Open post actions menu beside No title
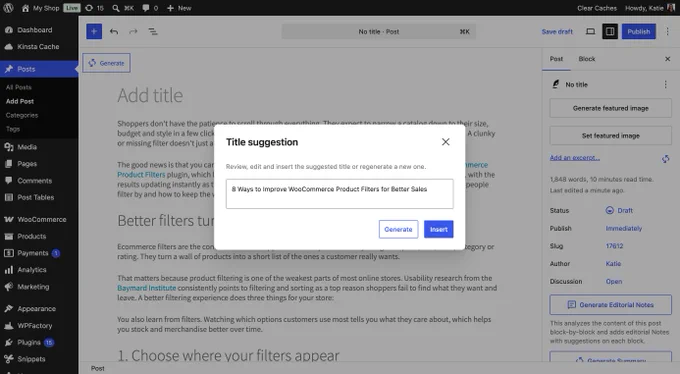This screenshot has width=680, height=374. tap(665, 85)
